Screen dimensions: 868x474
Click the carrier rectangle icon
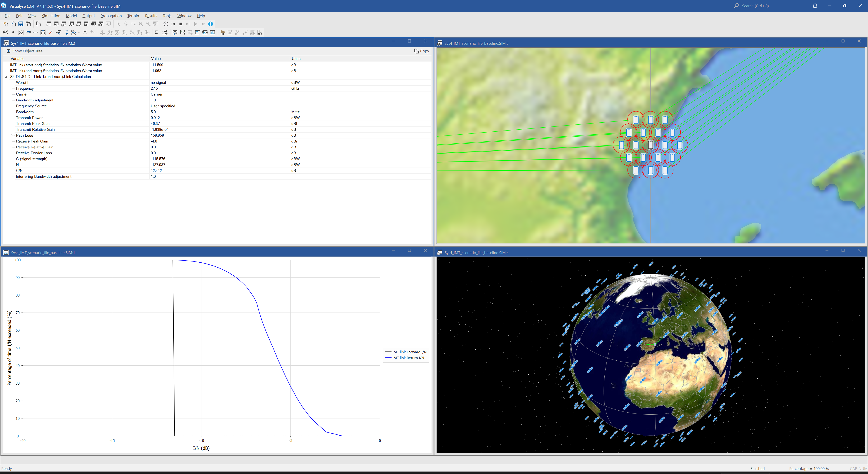[x=28, y=32]
